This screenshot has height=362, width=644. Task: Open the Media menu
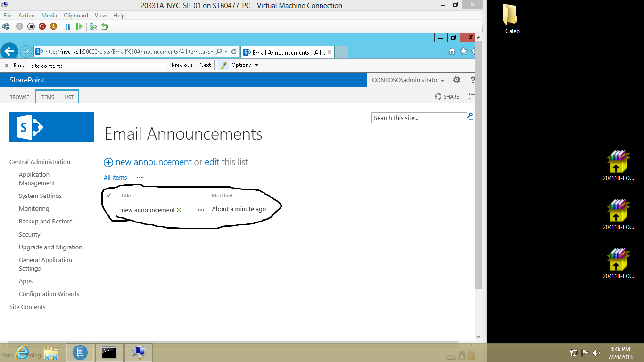pyautogui.click(x=49, y=16)
